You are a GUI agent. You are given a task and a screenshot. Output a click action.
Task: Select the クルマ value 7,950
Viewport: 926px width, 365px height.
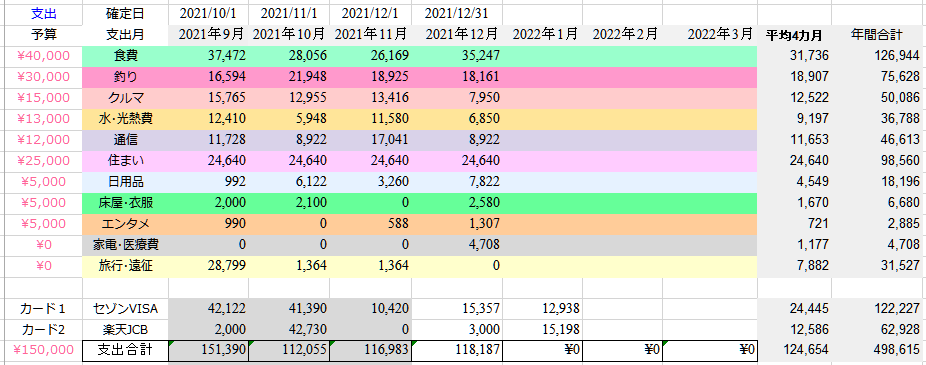pyautogui.click(x=457, y=98)
